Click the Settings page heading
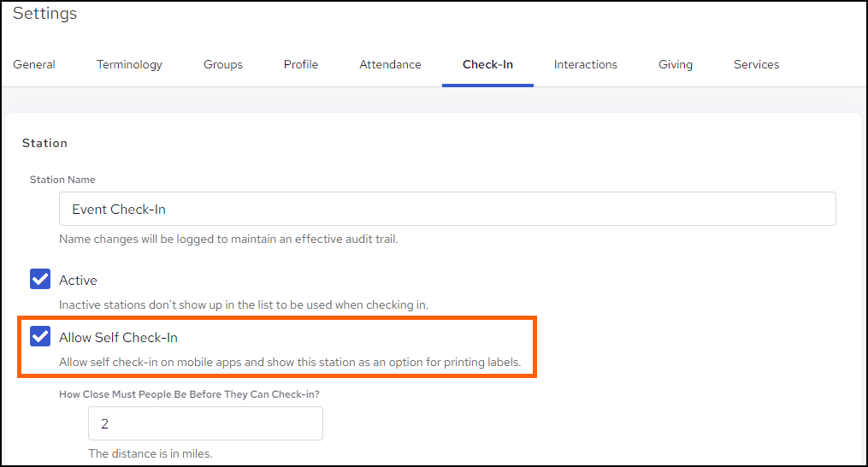 44,14
